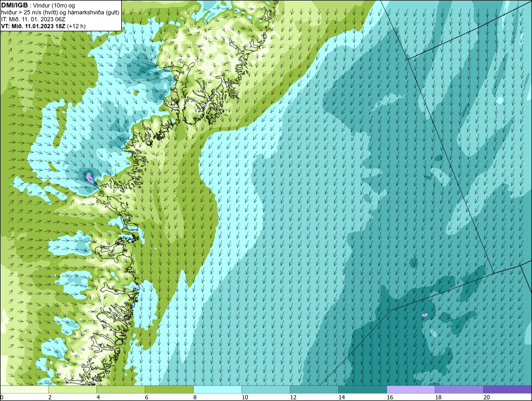Click the 'DMI/IGB' title text
532x401 pixels.
pos(14,5)
